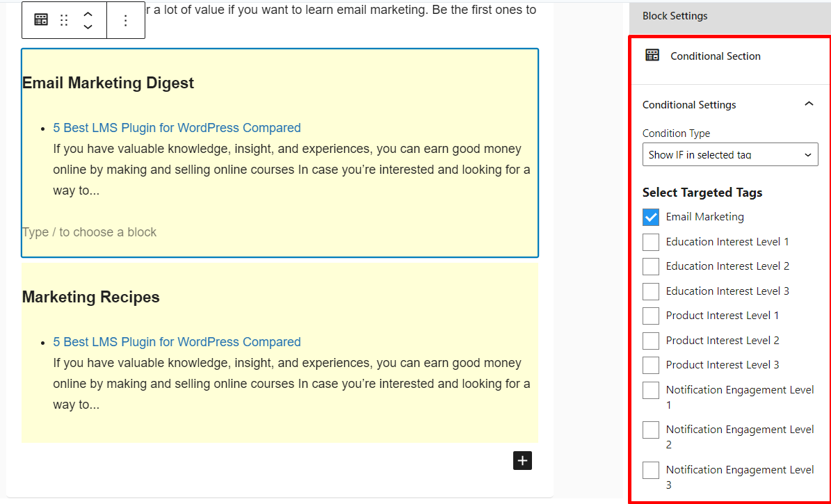Click the Conditional Section title in sidebar
The width and height of the screenshot is (831, 504).
[715, 56]
